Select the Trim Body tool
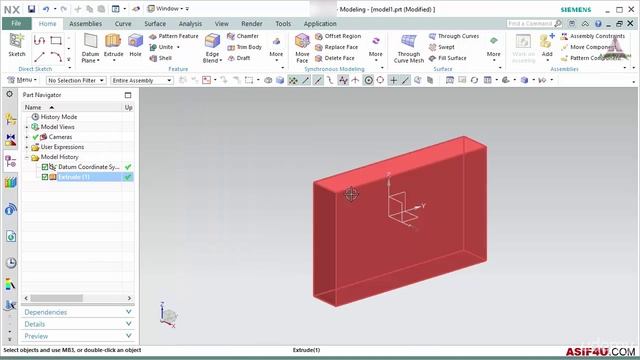 point(244,47)
